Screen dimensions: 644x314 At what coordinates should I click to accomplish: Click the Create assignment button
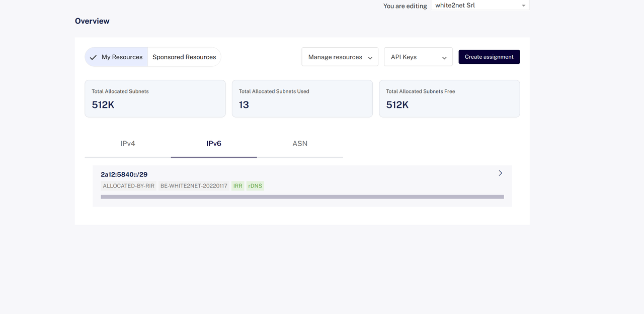489,57
